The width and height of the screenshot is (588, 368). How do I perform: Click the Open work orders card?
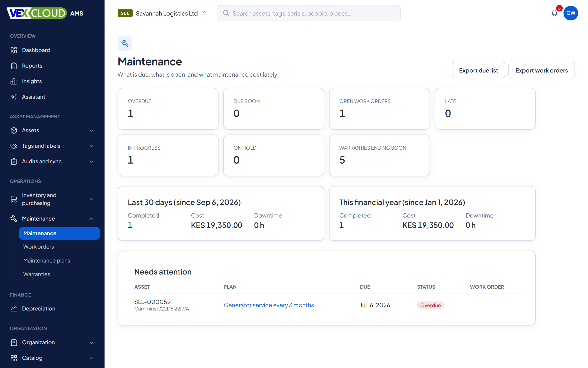379,109
